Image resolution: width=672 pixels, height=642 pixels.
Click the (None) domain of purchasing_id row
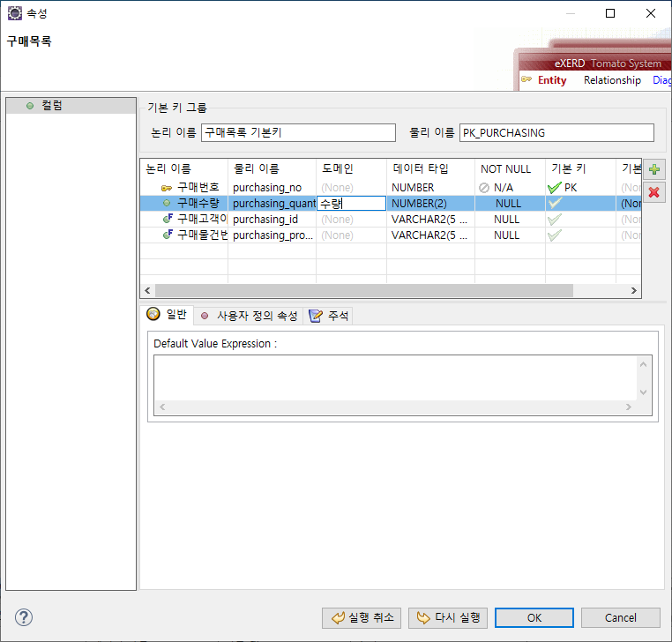click(x=351, y=219)
